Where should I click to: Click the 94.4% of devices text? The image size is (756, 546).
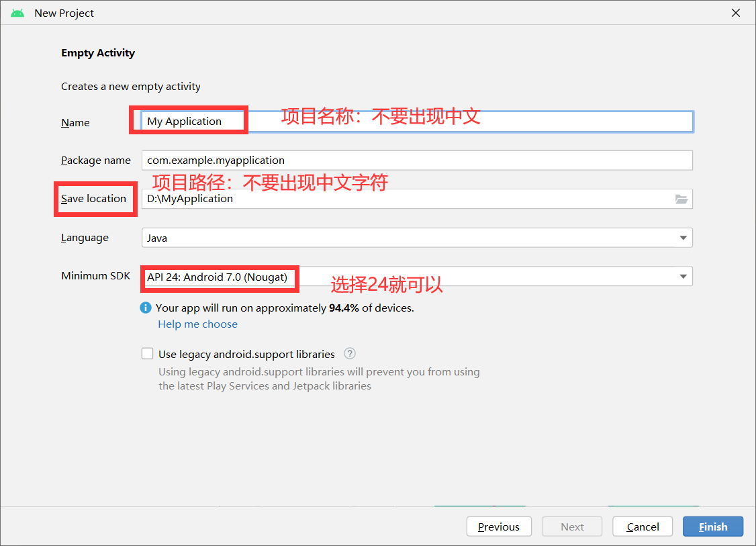(371, 308)
